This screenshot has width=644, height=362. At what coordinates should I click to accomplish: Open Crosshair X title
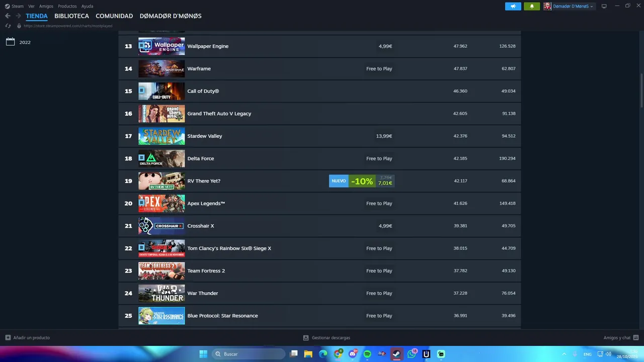[201, 226]
